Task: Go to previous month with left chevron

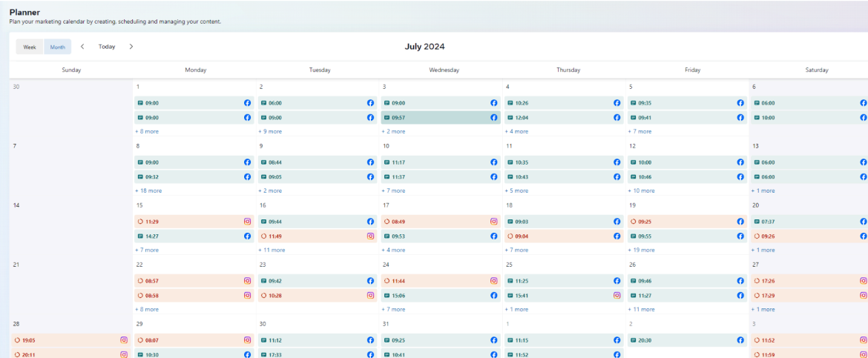Action: tap(82, 47)
